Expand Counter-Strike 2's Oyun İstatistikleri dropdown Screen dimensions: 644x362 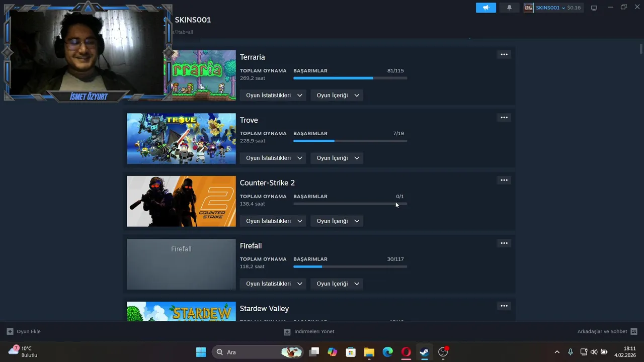coord(273,221)
